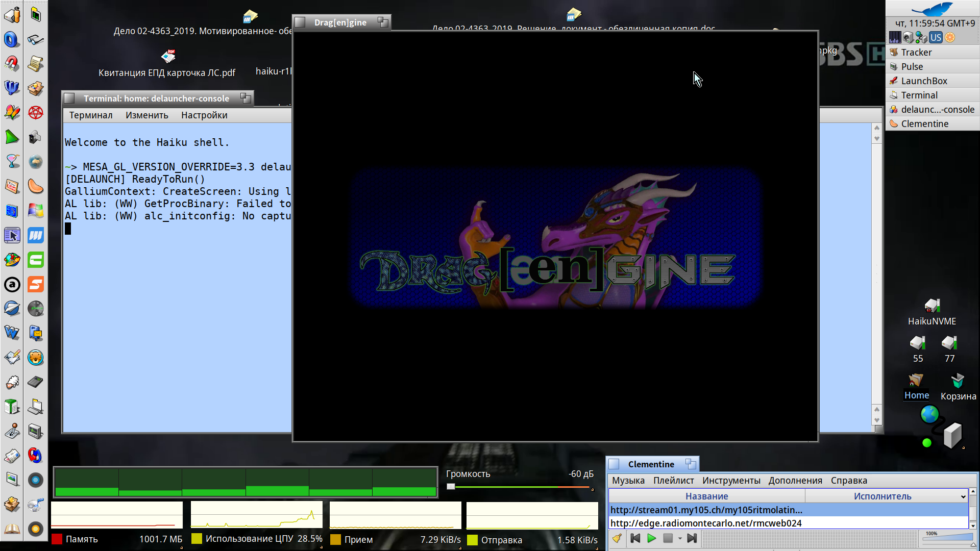This screenshot has width=980, height=551.
Task: Stop playback in Clementine
Action: coord(668,538)
